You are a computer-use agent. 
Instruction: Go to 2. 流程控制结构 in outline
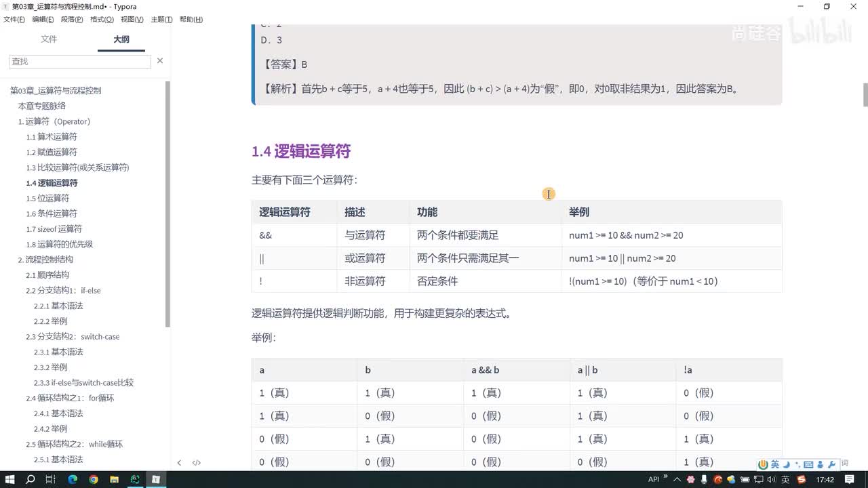pyautogui.click(x=45, y=260)
